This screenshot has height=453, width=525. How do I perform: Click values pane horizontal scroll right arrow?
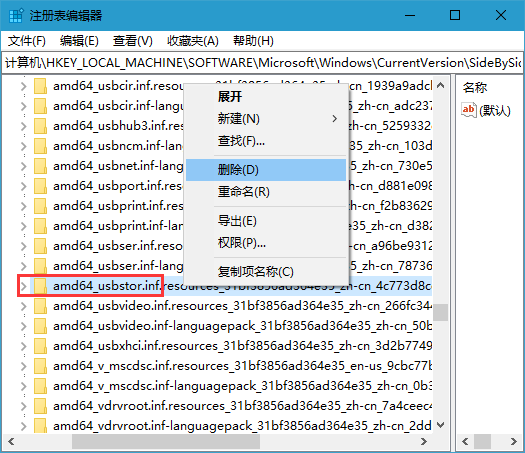[514, 441]
